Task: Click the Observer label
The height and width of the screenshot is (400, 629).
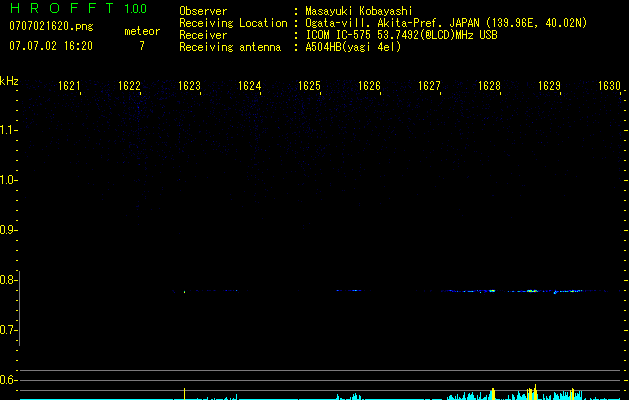Action: point(203,11)
